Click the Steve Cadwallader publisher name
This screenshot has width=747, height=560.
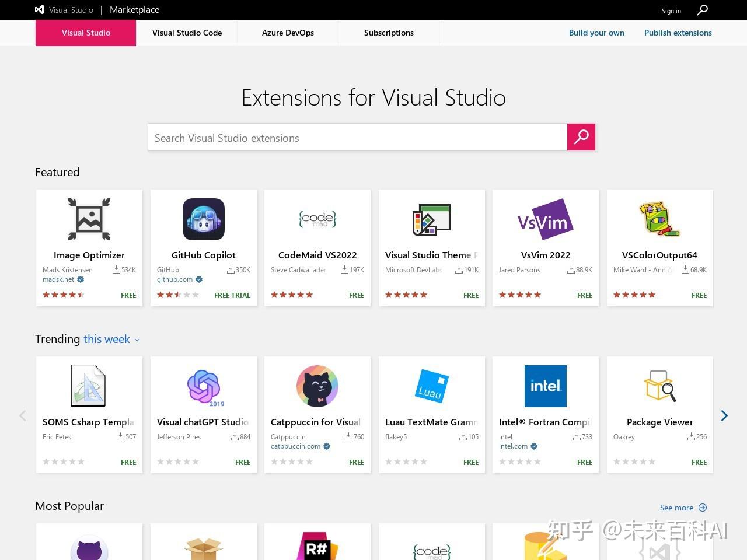coord(298,270)
